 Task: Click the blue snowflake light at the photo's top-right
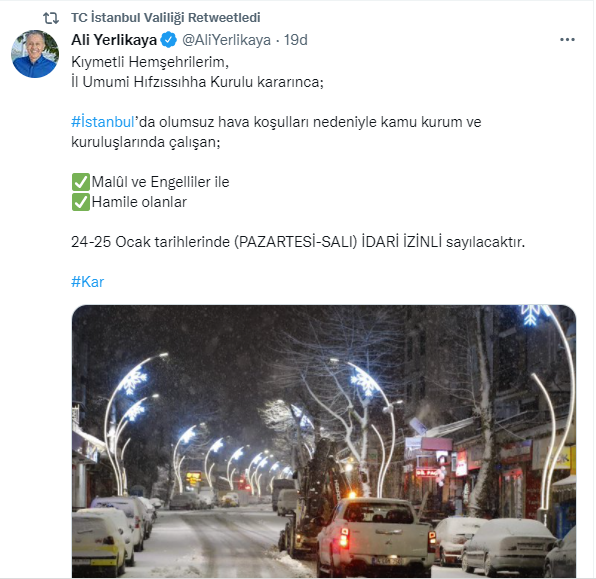tap(531, 314)
